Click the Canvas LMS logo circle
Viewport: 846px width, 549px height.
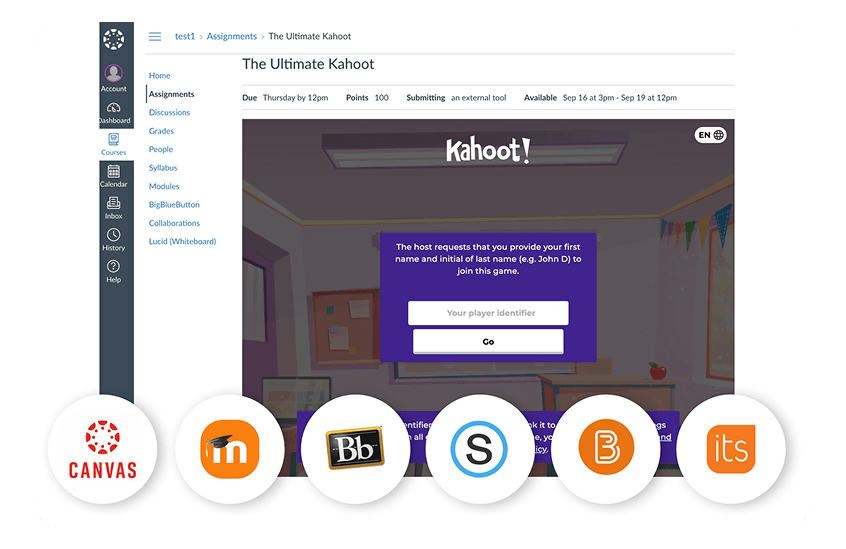point(103,449)
